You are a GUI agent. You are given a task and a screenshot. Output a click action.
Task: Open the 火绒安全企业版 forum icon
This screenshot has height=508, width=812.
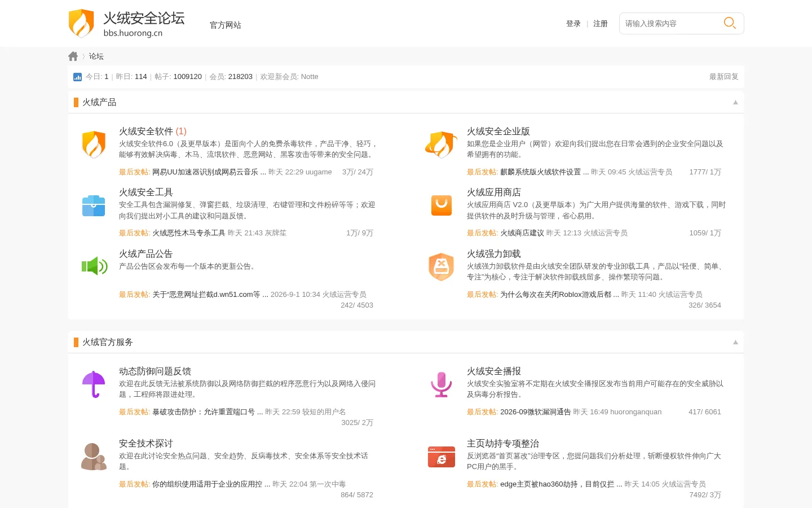tap(441, 144)
